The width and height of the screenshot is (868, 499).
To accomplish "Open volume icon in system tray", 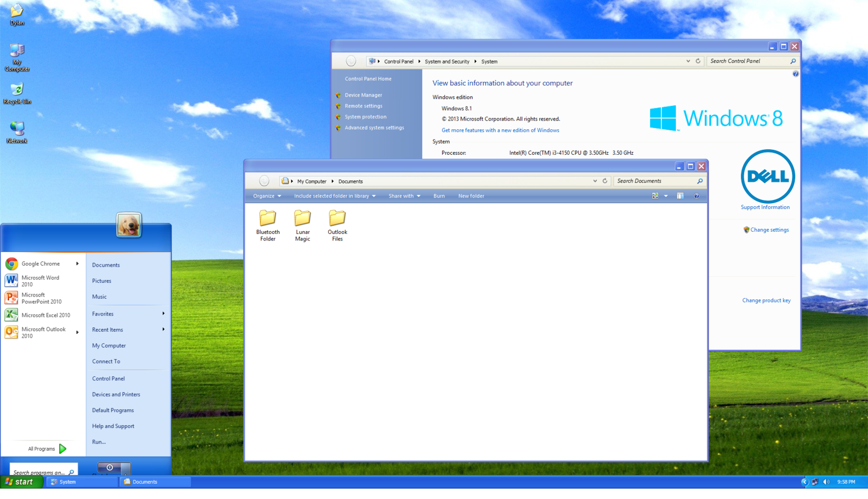I will pos(826,482).
